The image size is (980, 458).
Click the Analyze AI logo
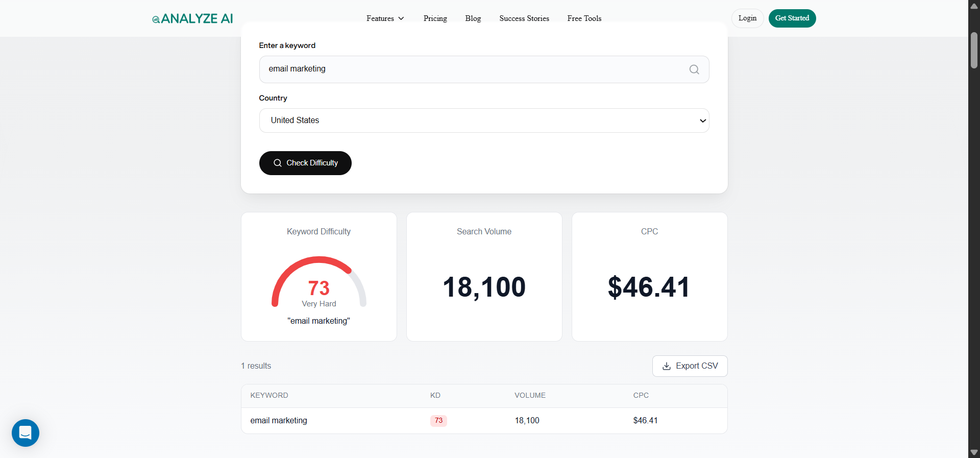pyautogui.click(x=192, y=18)
